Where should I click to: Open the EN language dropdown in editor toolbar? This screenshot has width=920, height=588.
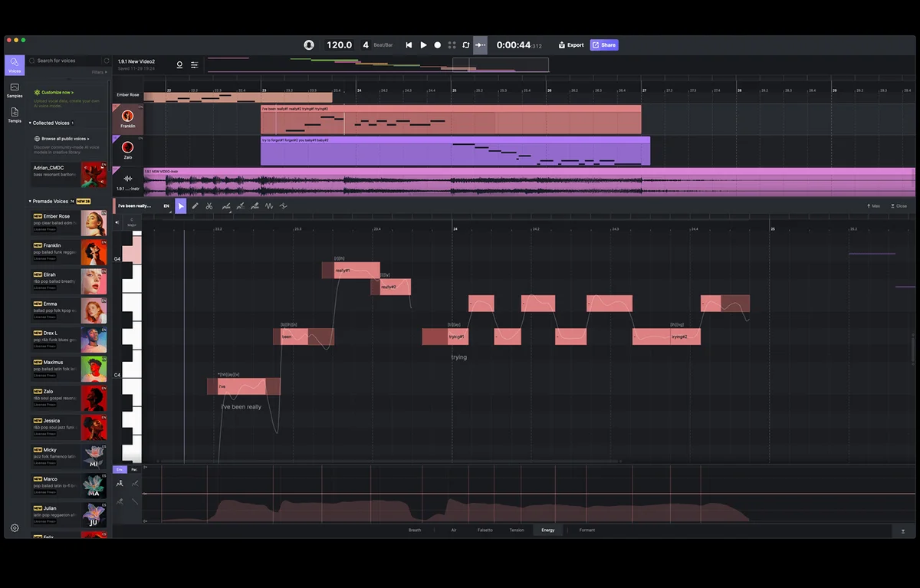pos(166,205)
